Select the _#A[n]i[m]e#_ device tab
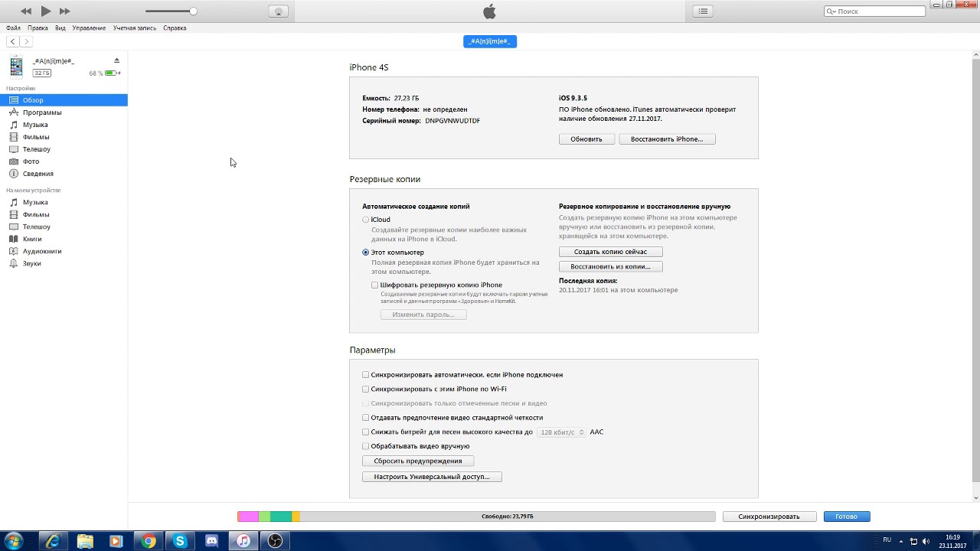This screenshot has width=980, height=551. pos(490,41)
